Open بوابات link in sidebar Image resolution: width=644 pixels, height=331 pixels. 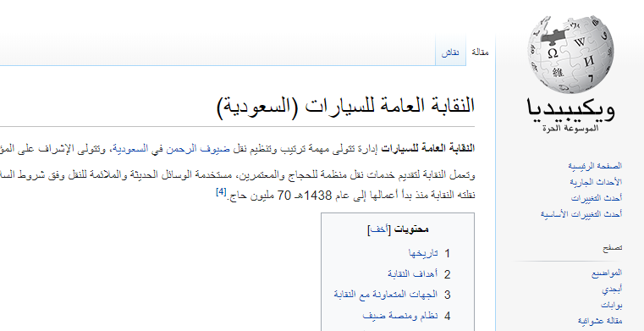[612, 305]
